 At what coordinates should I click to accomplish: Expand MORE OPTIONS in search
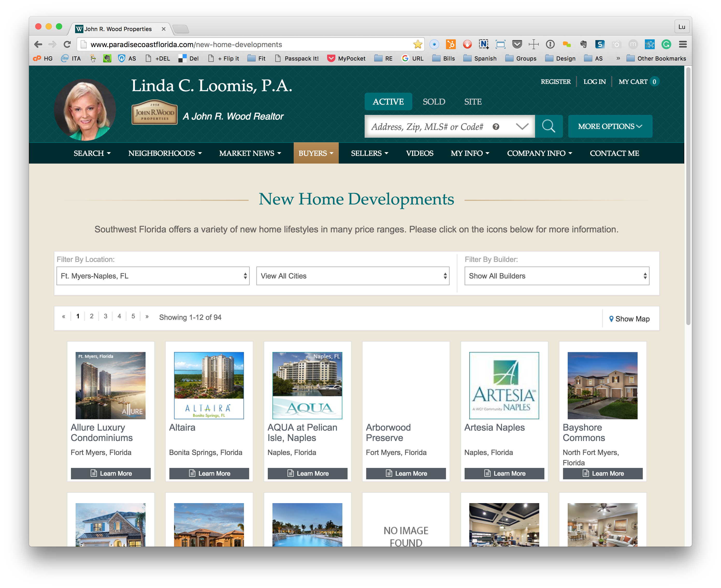609,126
